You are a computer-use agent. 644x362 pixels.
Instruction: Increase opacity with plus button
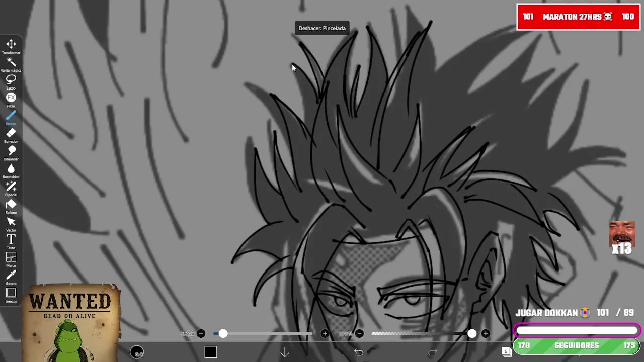pyautogui.click(x=485, y=334)
